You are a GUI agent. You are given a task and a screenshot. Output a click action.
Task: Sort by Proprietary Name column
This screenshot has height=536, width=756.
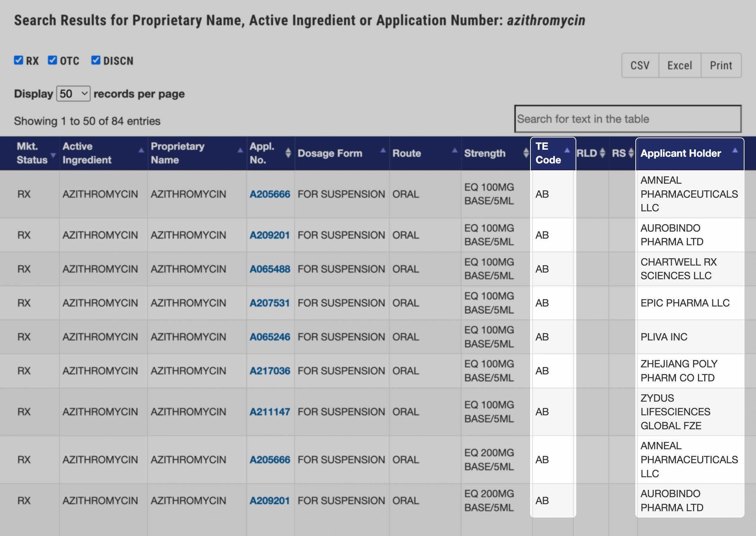(x=197, y=153)
